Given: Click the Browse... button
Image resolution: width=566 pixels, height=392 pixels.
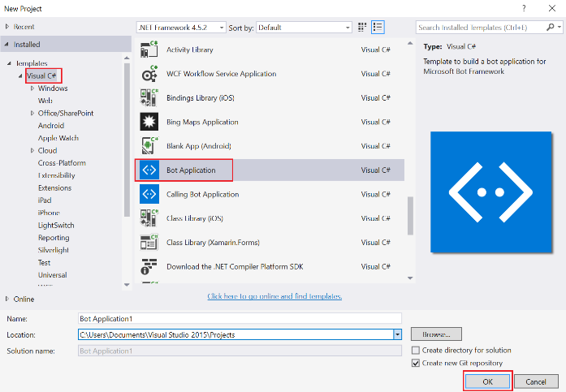Looking at the screenshot, I should point(436,334).
